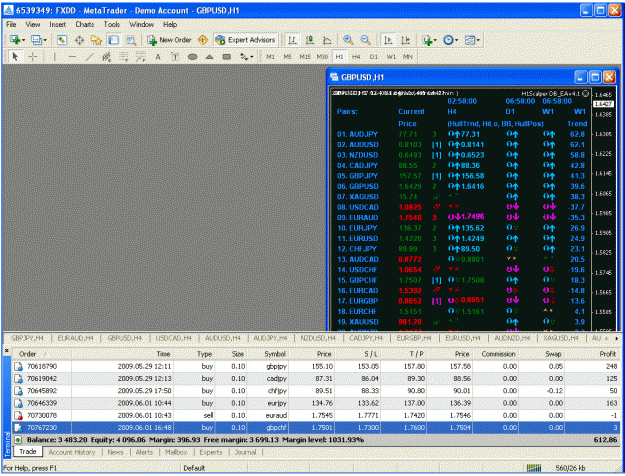This screenshot has height=476, width=625.
Task: Open the Navigator panel star-folder icon
Action: [96, 40]
